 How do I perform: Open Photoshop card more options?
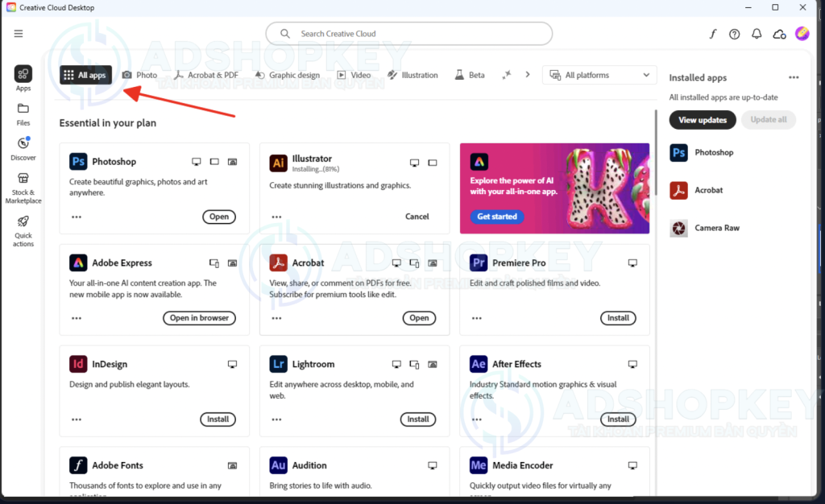(x=77, y=217)
